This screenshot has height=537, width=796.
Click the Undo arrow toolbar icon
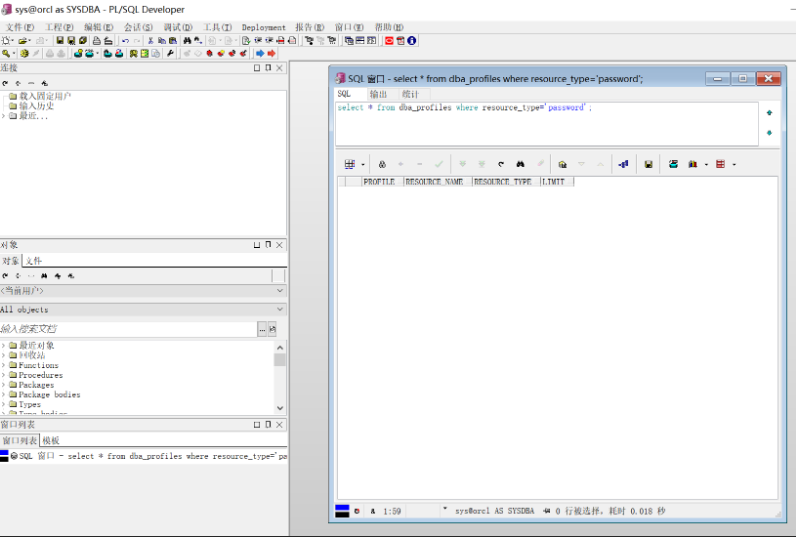(125, 41)
